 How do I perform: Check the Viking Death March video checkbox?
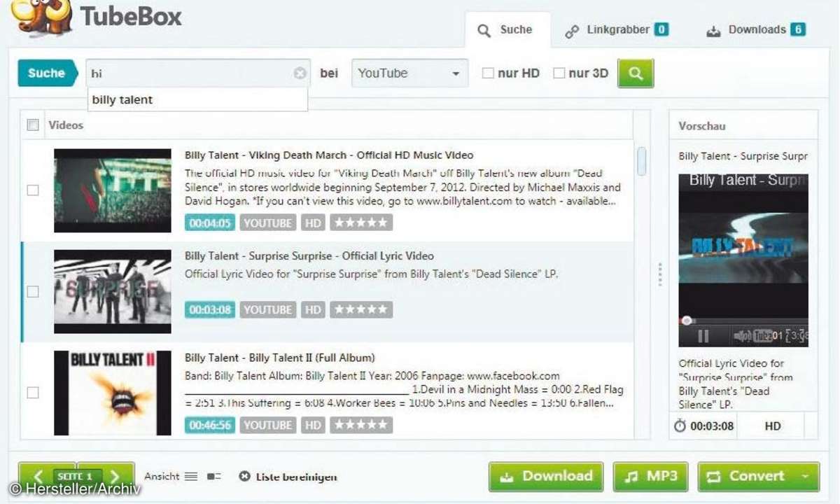(33, 190)
